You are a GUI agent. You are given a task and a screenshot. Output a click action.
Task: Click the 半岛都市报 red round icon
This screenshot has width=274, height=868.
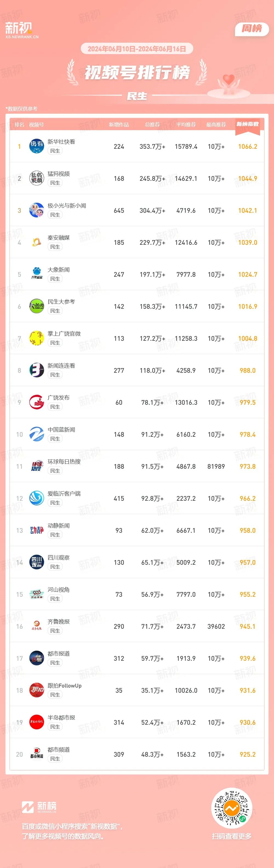[36, 723]
